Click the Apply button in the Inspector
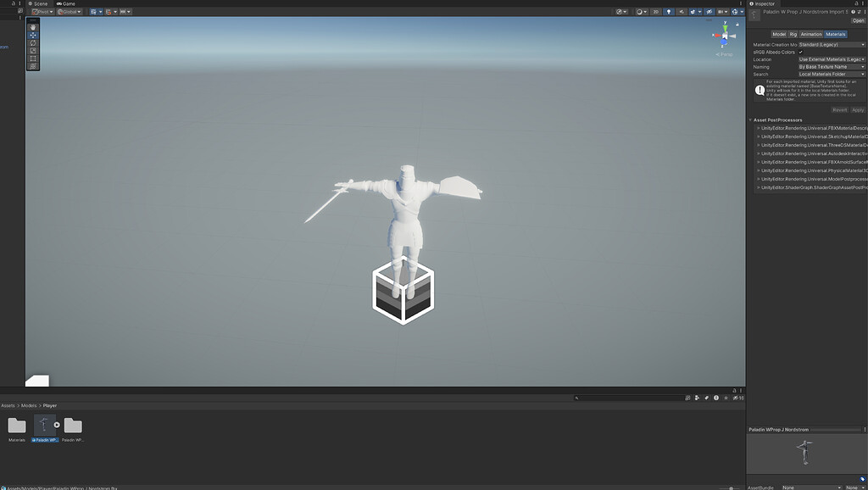The height and width of the screenshot is (490, 868). tap(857, 109)
